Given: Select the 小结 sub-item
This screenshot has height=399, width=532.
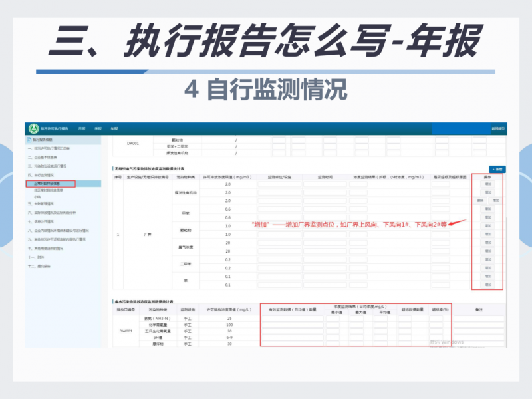Looking at the screenshot, I should (x=37, y=197).
